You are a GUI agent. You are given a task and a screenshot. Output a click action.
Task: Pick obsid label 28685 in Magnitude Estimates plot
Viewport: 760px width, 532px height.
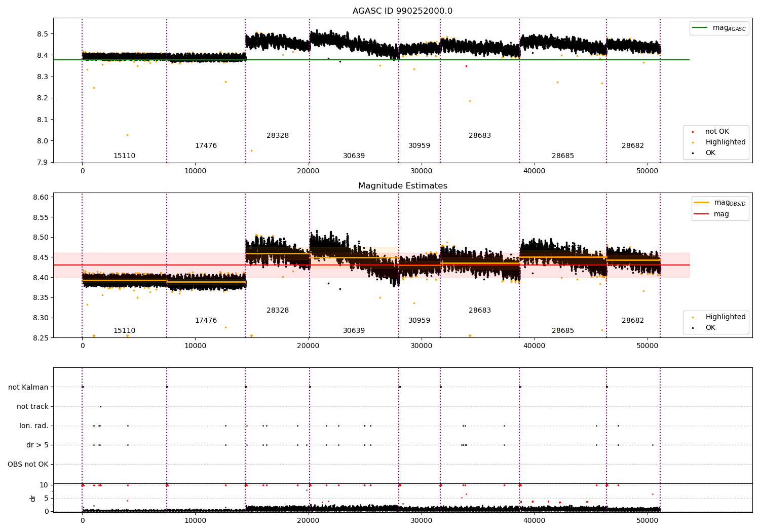click(563, 331)
